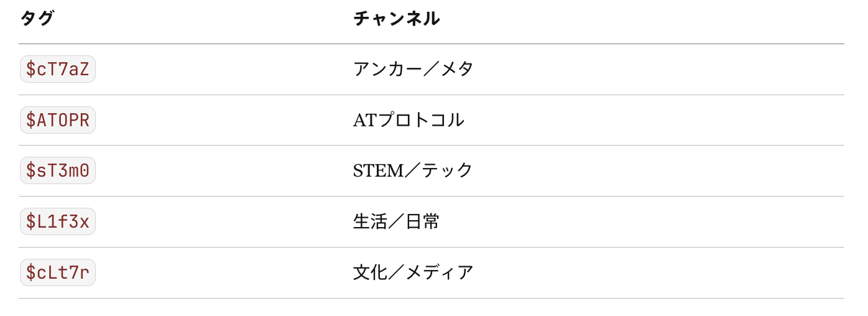This screenshot has width=868, height=316.
Task: Click the アンカー／メタ channel name
Action: coord(413,69)
